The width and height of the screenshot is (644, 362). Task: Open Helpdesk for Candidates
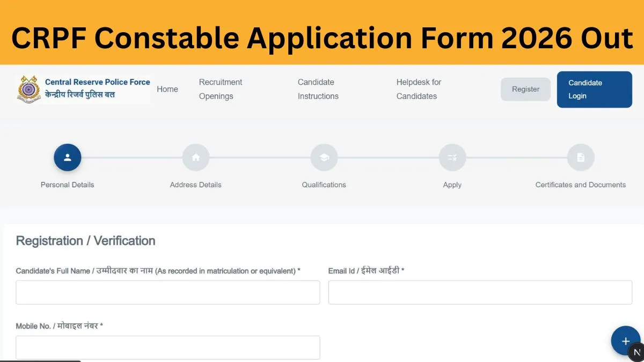point(419,89)
